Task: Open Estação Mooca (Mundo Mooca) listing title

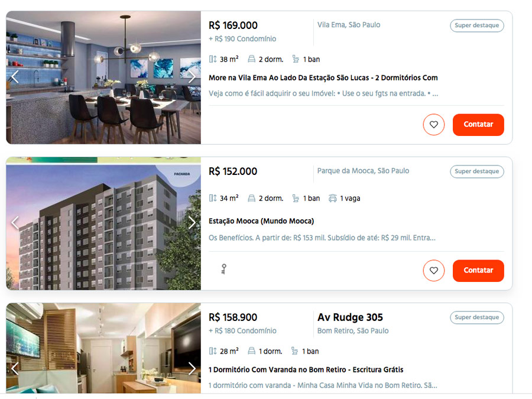Action: (261, 221)
